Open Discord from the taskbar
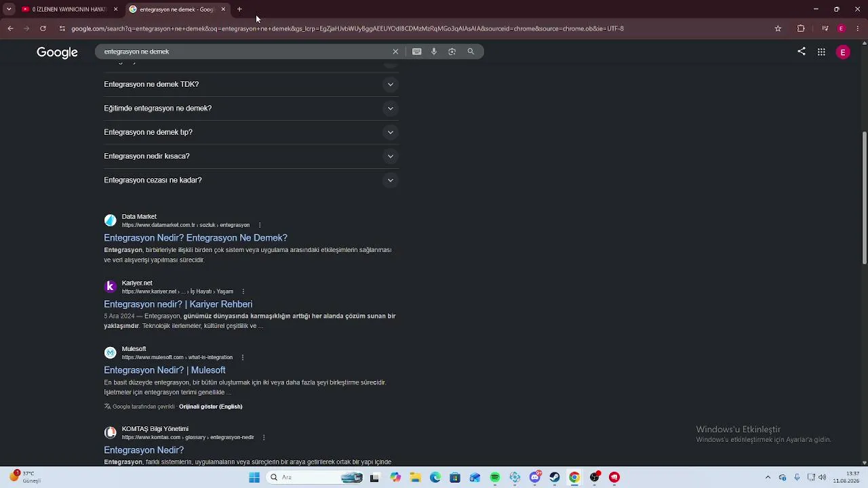 coord(535,477)
